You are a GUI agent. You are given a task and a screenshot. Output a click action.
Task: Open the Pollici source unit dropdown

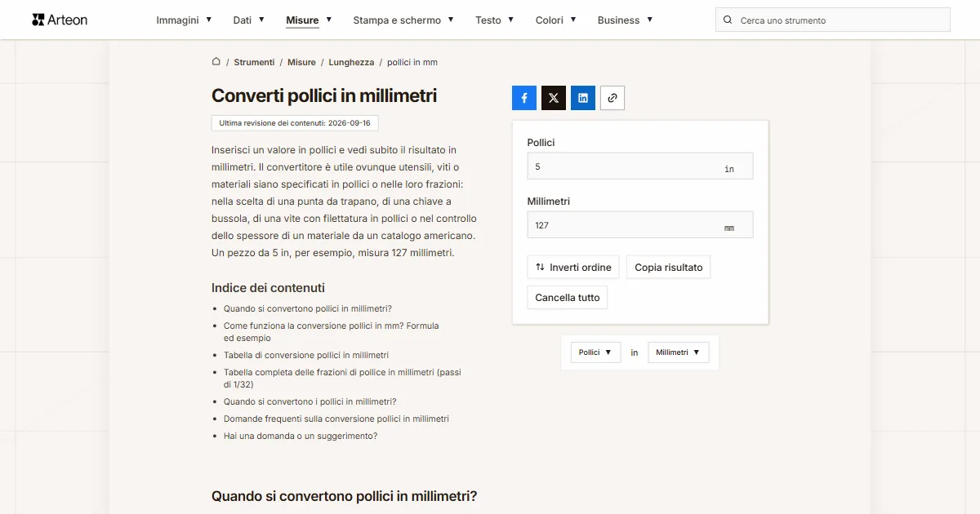point(595,352)
